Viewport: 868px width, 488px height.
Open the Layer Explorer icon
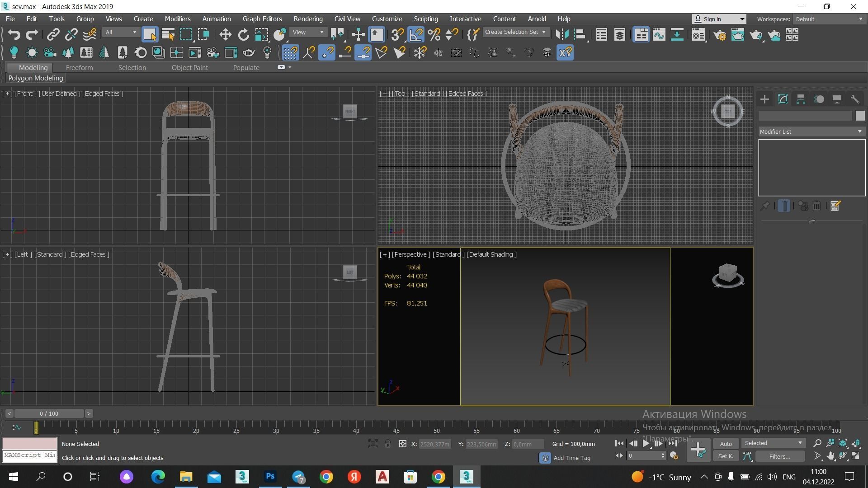620,35
